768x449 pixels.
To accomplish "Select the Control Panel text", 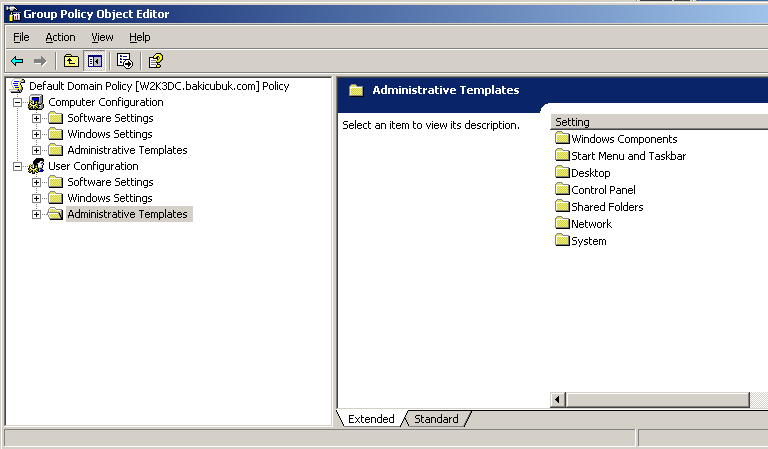I will pos(603,189).
